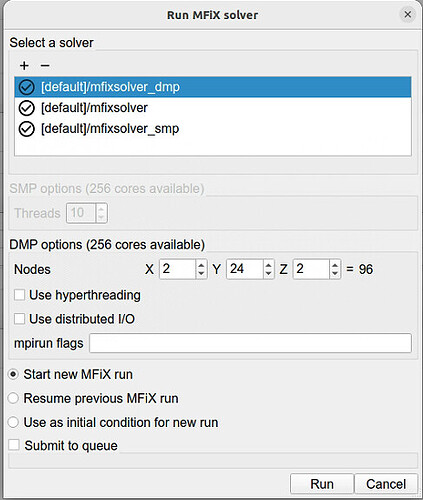Decrease the Y nodes value
Image resolution: width=423 pixels, height=500 pixels.
[268, 273]
